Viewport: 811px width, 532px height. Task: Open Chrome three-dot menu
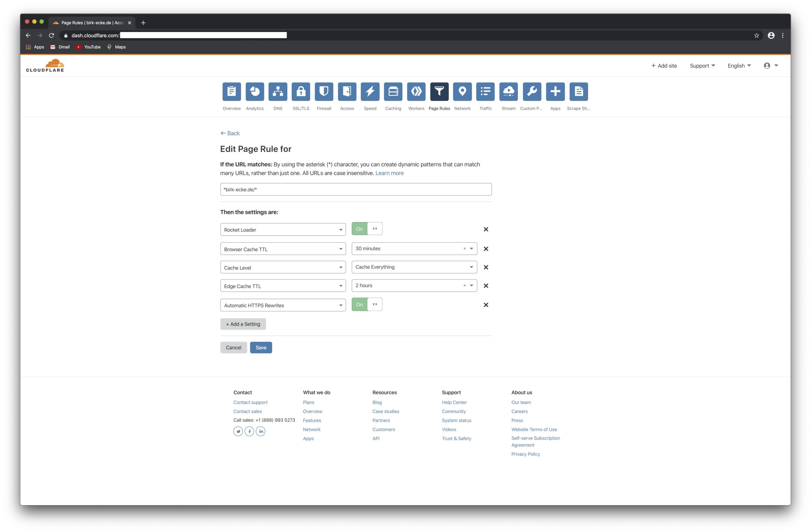[783, 35]
